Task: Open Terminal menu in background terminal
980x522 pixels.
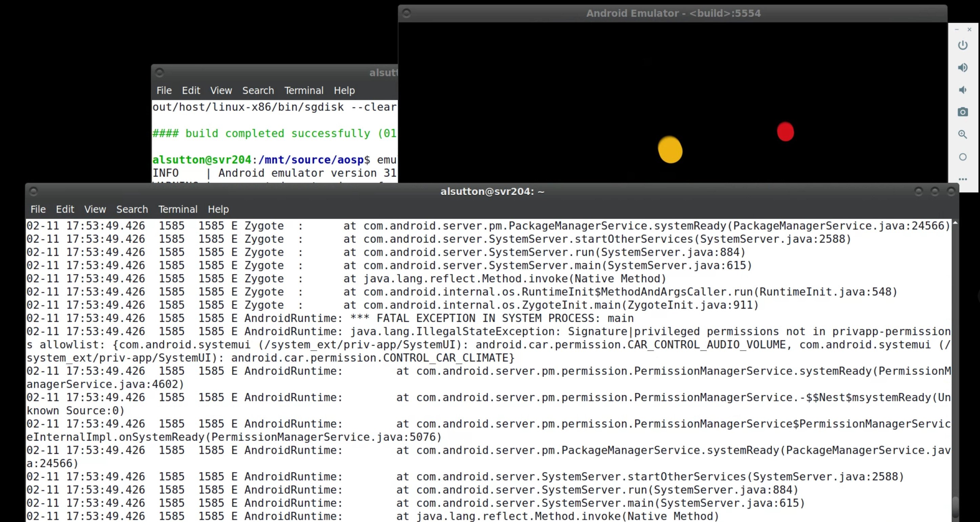Action: point(304,90)
